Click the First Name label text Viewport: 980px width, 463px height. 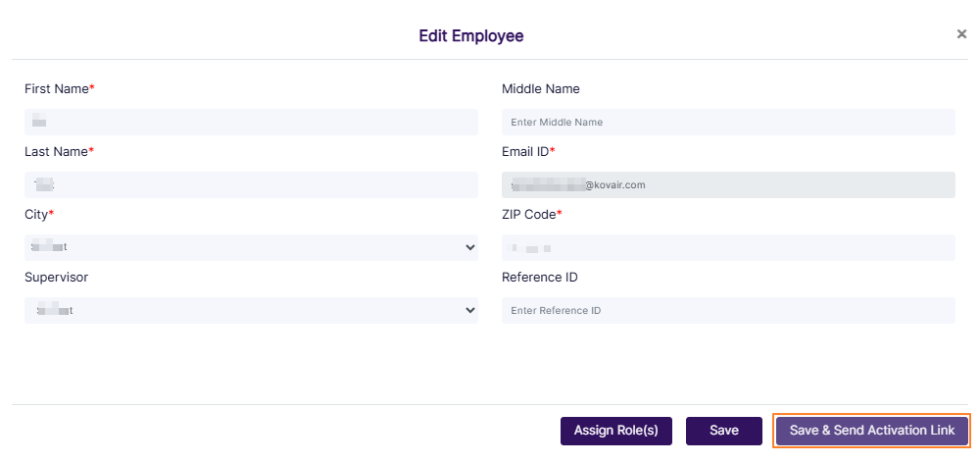57,89
